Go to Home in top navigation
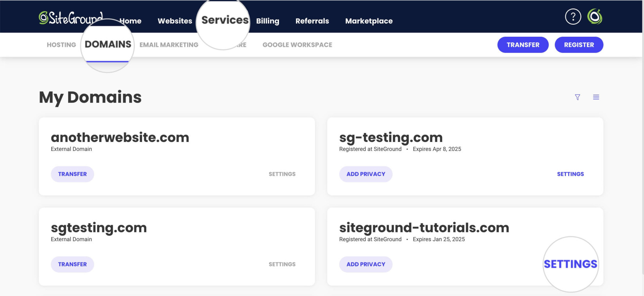644x296 pixels. [x=130, y=21]
